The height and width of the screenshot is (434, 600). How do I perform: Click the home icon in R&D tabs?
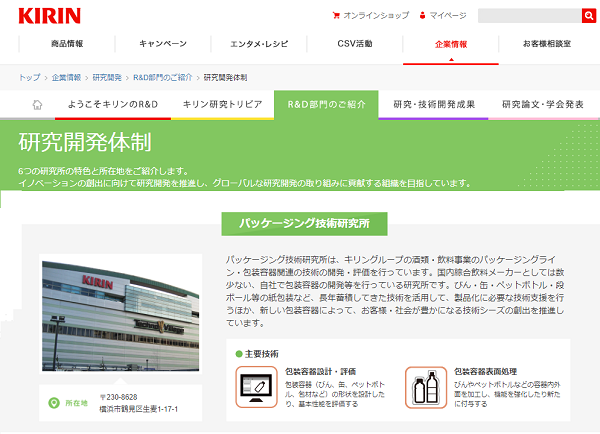pos(38,104)
